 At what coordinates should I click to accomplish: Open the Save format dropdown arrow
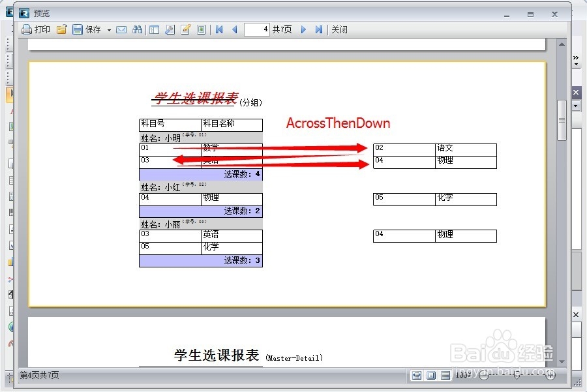click(108, 29)
